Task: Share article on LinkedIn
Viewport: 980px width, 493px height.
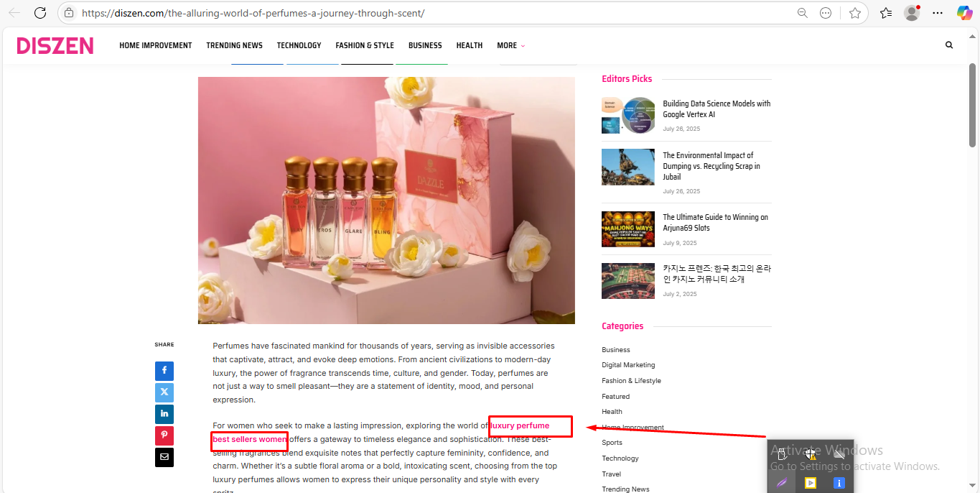Action: [x=164, y=414]
